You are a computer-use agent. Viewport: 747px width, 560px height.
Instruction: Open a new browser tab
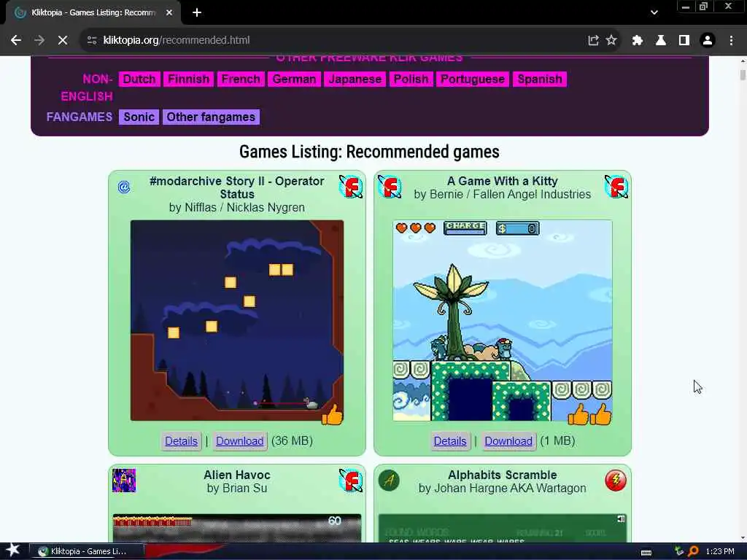point(197,13)
